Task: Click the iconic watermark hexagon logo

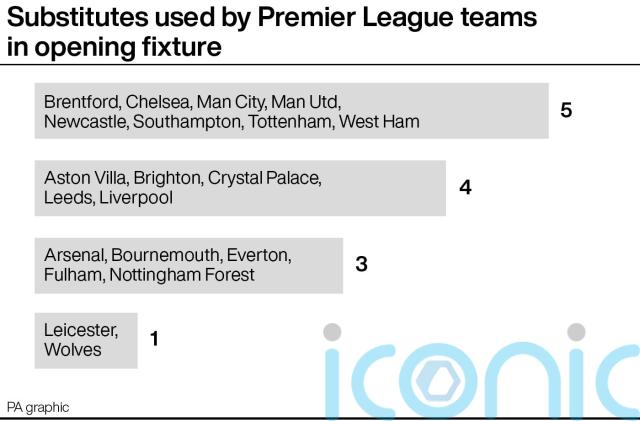Action: [x=438, y=381]
